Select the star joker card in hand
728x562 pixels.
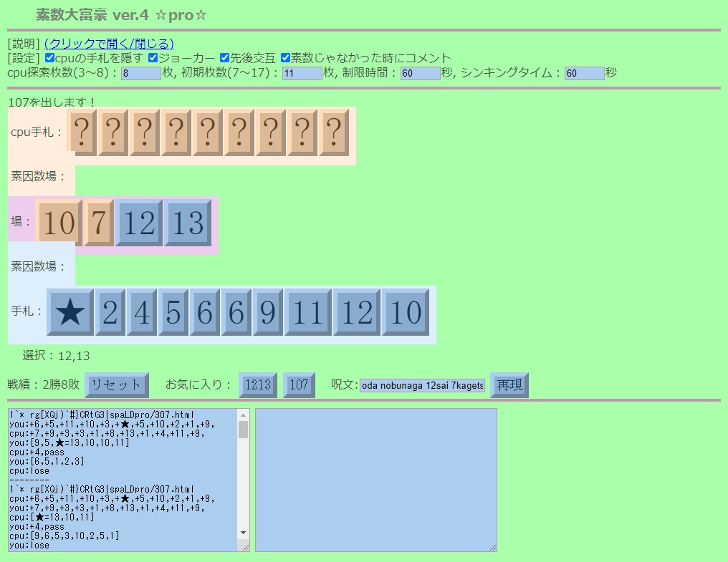(x=70, y=311)
